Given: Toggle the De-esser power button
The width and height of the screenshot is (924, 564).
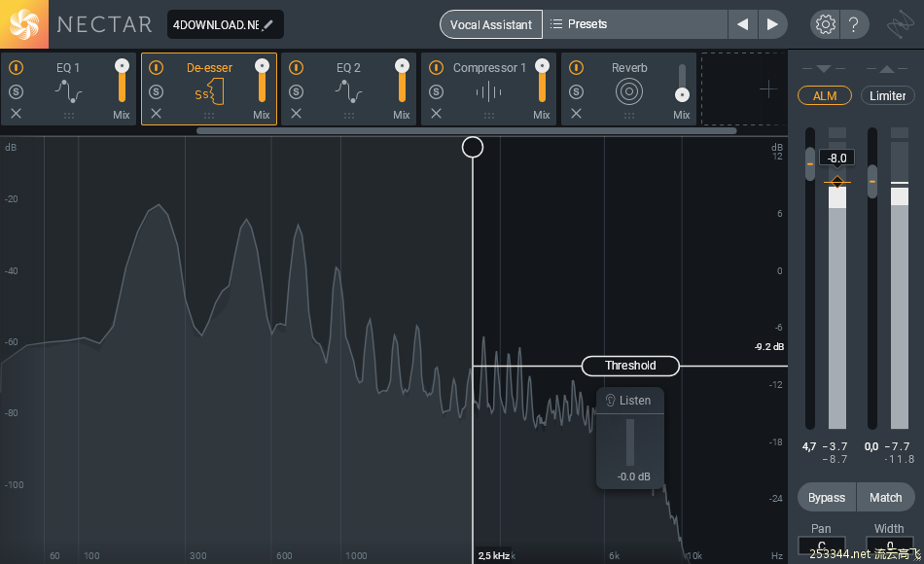Looking at the screenshot, I should (157, 68).
